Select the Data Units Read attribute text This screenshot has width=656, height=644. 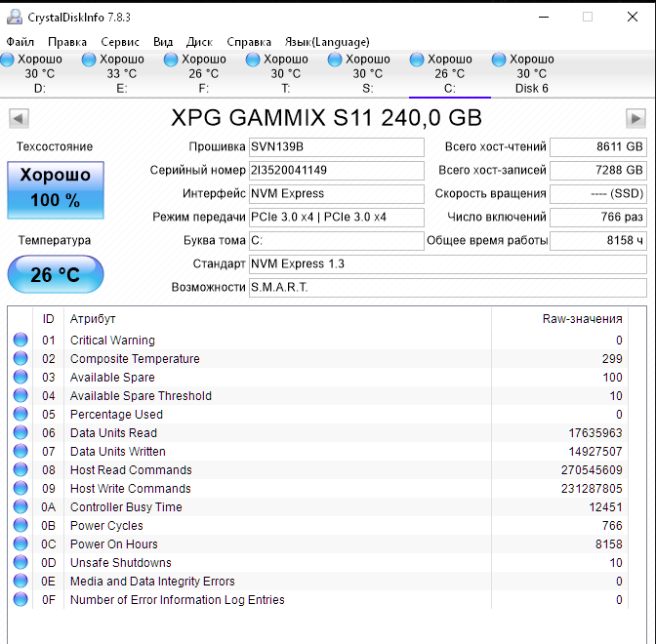pyautogui.click(x=113, y=433)
